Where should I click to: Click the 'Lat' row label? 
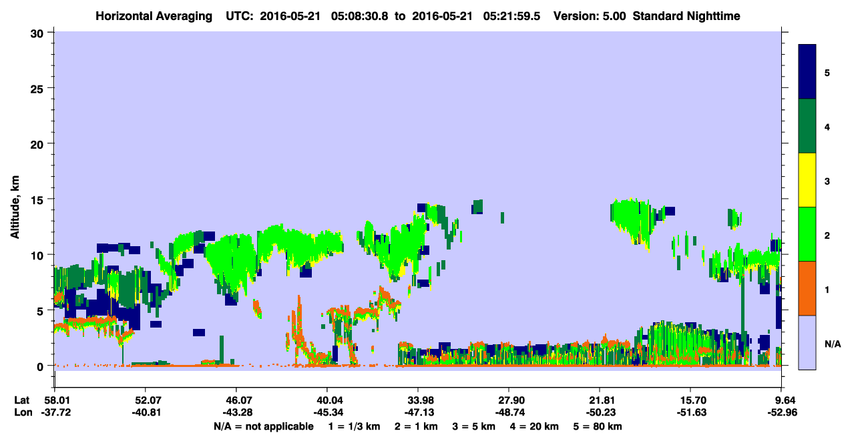[22, 400]
